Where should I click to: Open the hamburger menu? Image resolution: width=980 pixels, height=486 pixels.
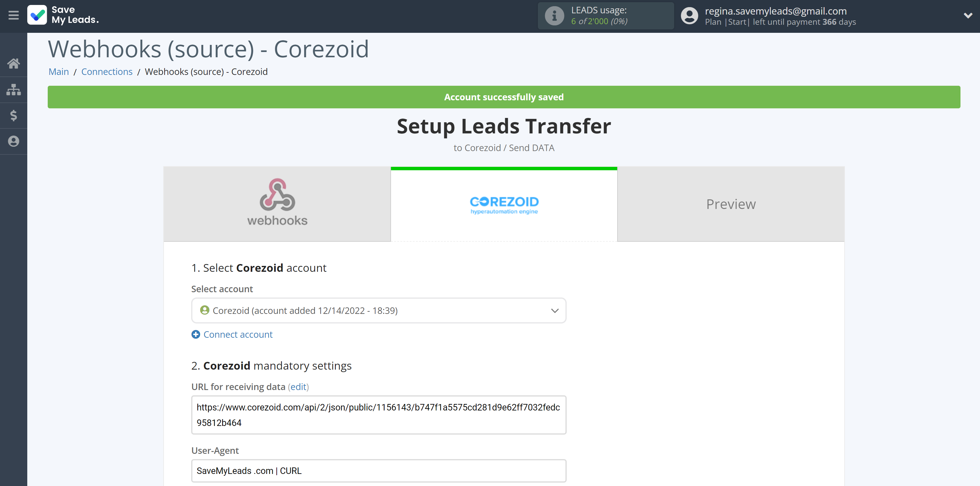click(14, 15)
